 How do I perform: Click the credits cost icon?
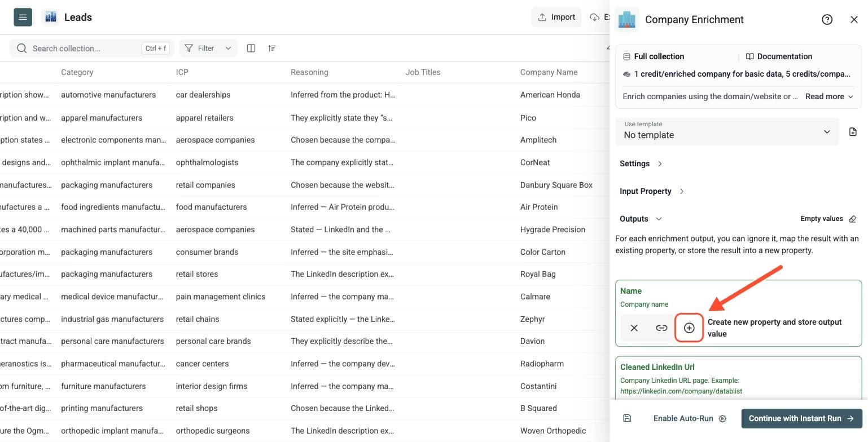click(x=626, y=74)
